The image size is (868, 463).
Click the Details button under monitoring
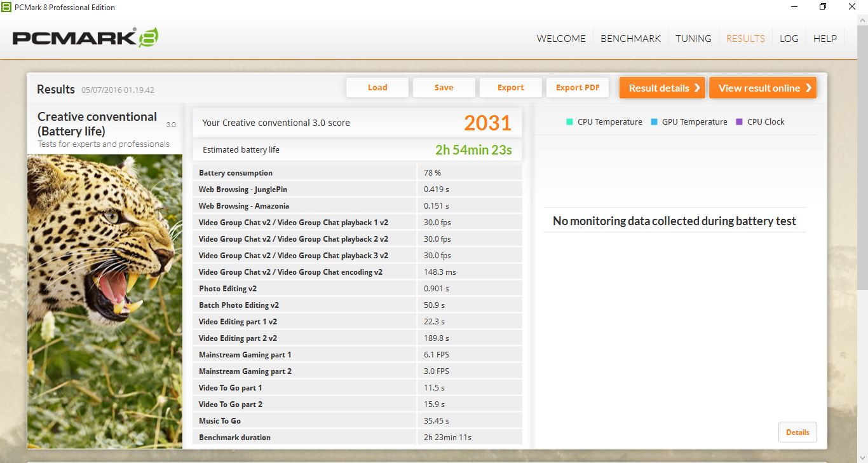(x=797, y=432)
